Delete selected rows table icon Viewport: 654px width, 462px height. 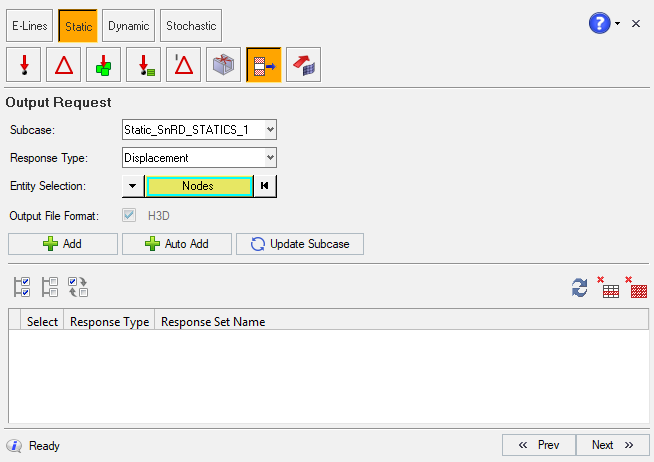tap(608, 287)
